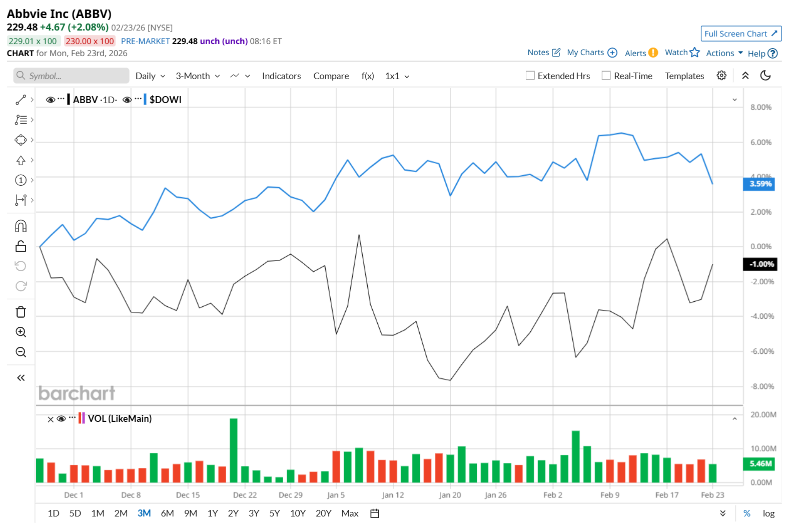Expand the trend line tool submenu arrow
Screen dimensions: 812x525
(x=32, y=100)
